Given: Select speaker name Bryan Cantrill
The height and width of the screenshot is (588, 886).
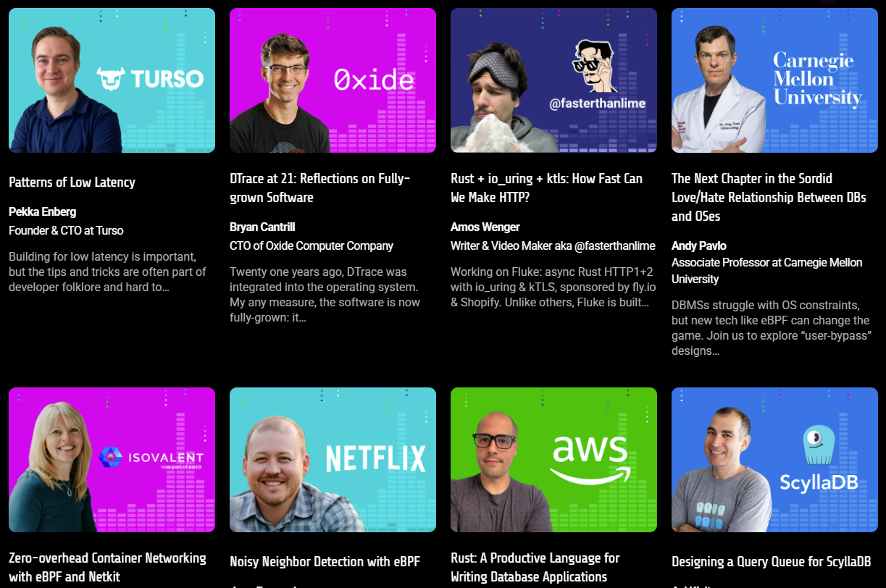Looking at the screenshot, I should [x=262, y=227].
